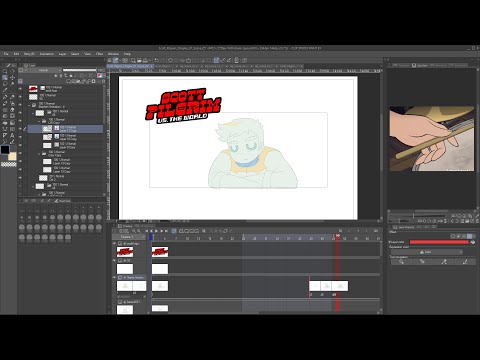480x360 pixels.
Task: Toggle visibility of the selected layer
Action: [x=20, y=129]
